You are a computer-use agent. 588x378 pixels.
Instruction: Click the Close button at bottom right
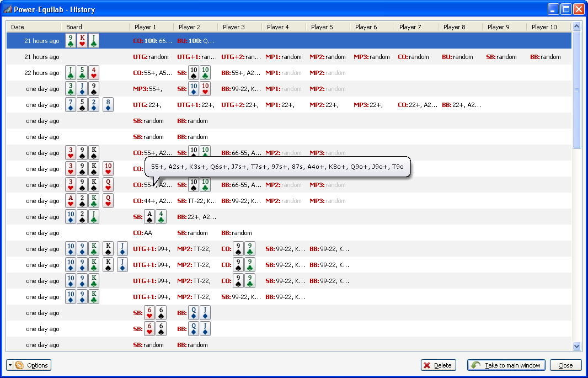[x=566, y=365]
